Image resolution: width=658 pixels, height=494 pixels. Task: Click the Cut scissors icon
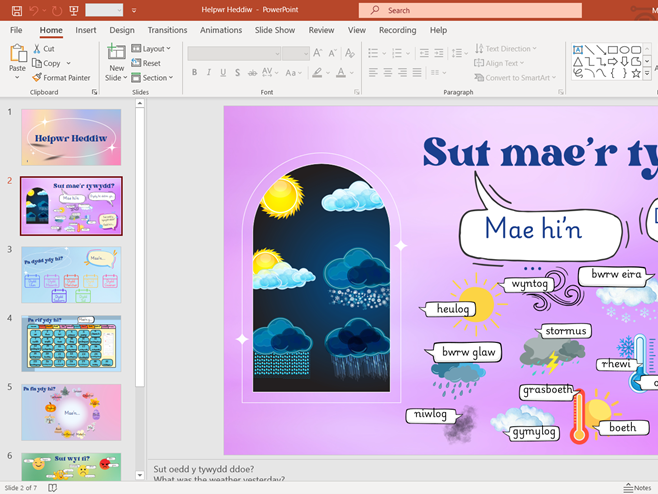pyautogui.click(x=37, y=48)
